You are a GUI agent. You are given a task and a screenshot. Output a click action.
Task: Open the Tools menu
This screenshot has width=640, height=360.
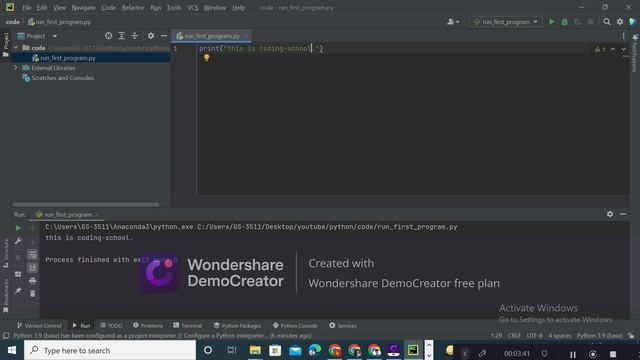174,8
